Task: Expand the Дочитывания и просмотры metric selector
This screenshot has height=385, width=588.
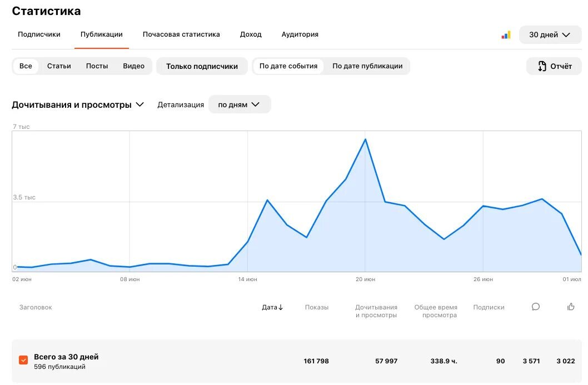Action: [78, 104]
